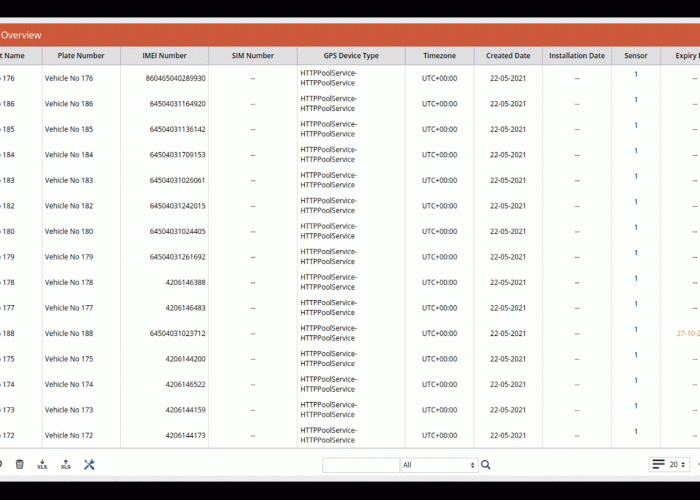Viewport: 700px width, 500px height.
Task: Click the XLS icon with down arrow
Action: tap(42, 464)
